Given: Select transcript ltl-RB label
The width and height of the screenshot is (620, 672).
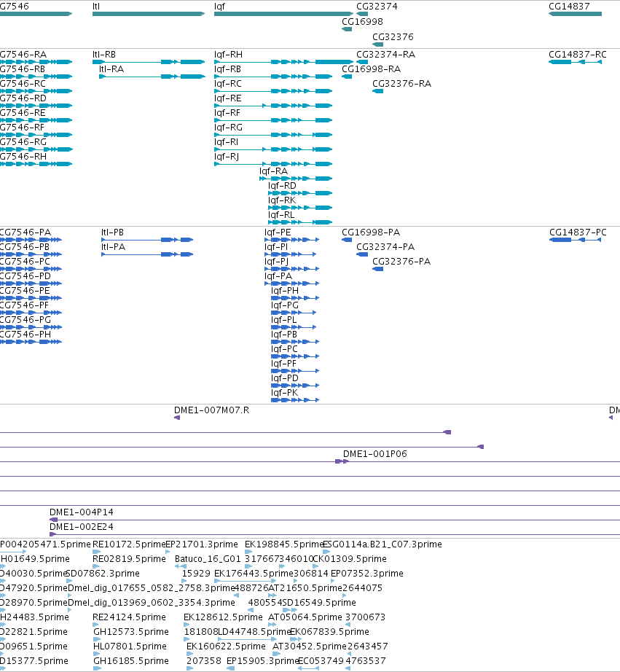Looking at the screenshot, I should coord(104,55).
